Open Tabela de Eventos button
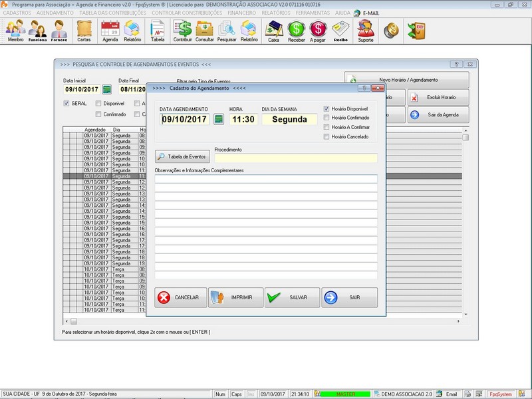The height and width of the screenshot is (399, 532). [182, 157]
